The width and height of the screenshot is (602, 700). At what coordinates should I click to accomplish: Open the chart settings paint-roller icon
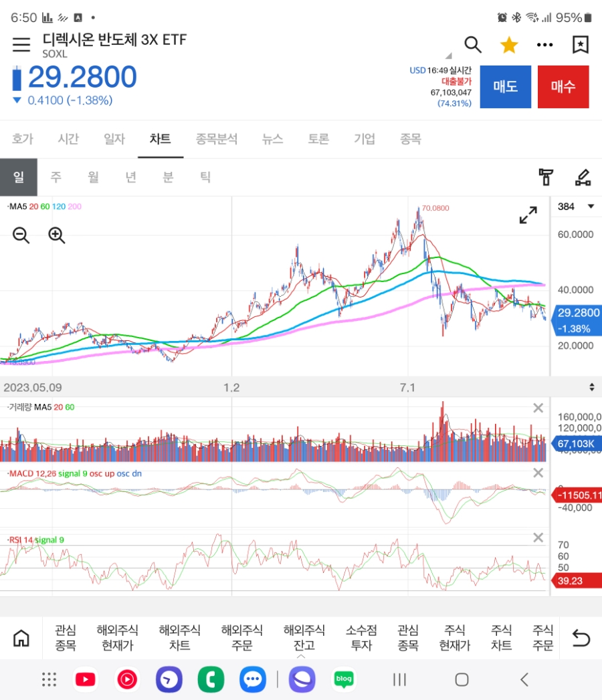tap(546, 177)
